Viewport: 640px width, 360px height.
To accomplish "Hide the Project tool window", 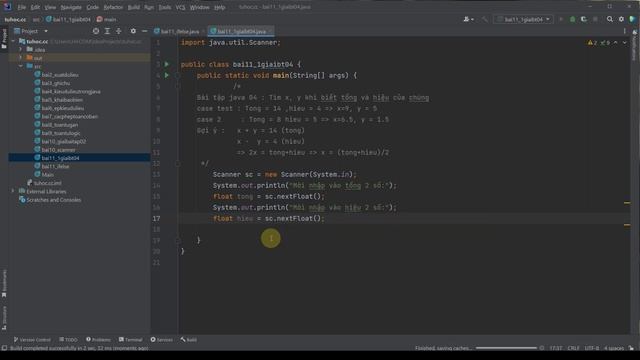I will pos(144,31).
